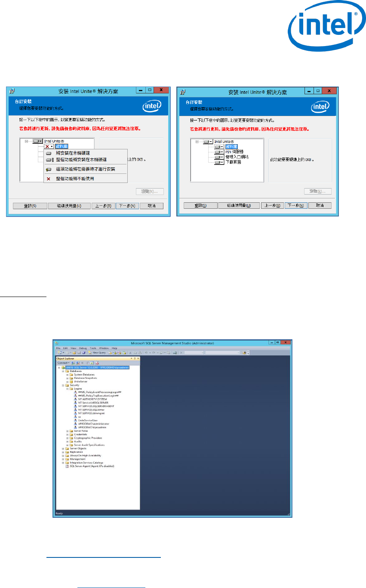Click 取消 in installer listing PIN 伺服器
The image size is (366, 588).
320,206
